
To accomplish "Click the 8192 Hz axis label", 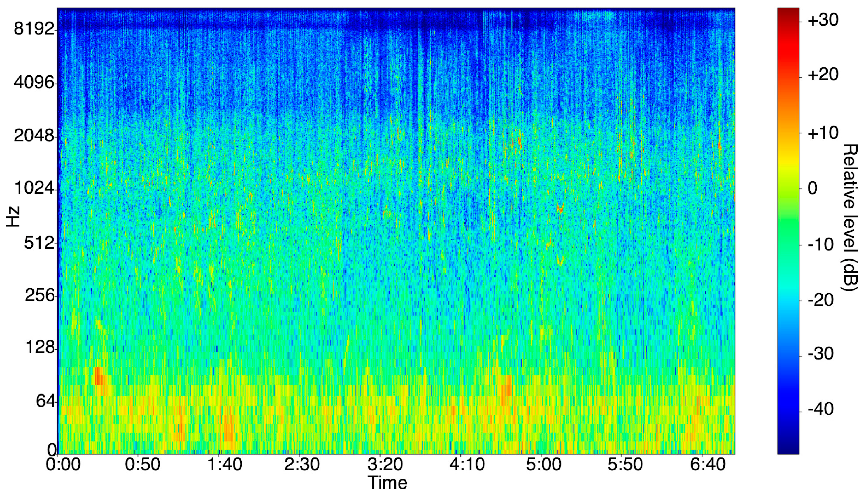I will pyautogui.click(x=34, y=29).
